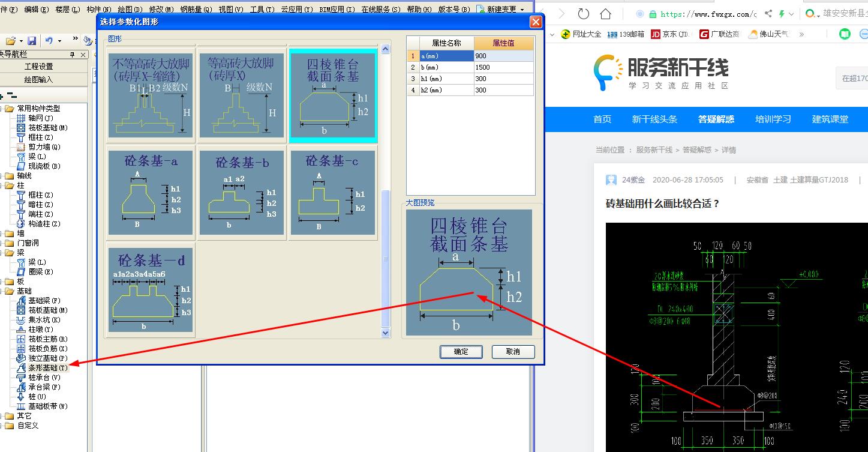Click the browser refresh icon
Image resolution: width=868 pixels, height=452 pixels.
[583, 14]
